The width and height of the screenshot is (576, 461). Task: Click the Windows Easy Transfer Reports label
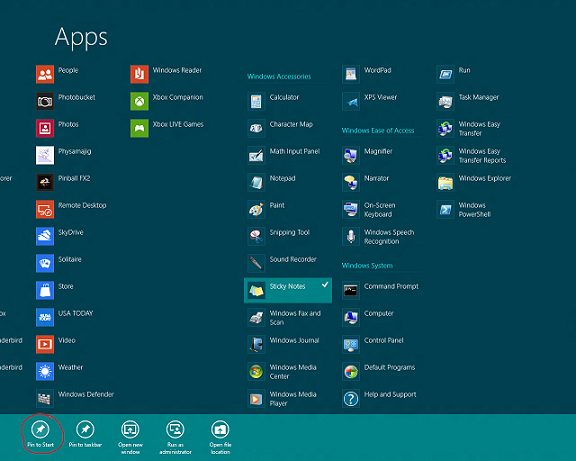[x=482, y=156]
